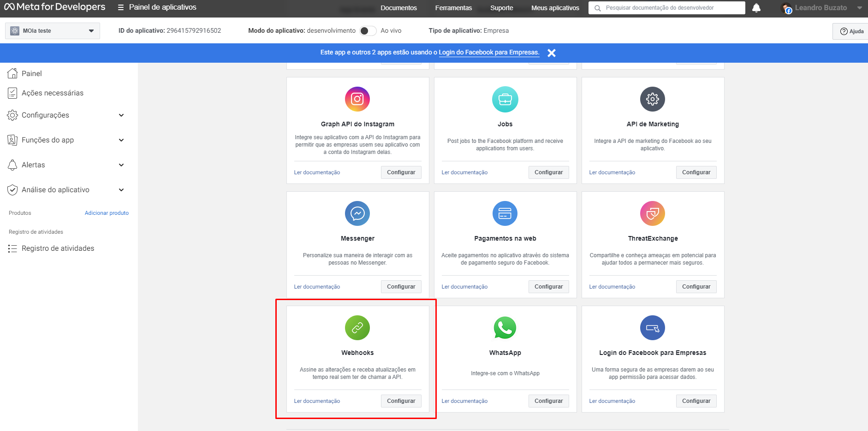Close the blue Login do Facebook banner
This screenshot has height=431, width=868.
pyautogui.click(x=551, y=53)
